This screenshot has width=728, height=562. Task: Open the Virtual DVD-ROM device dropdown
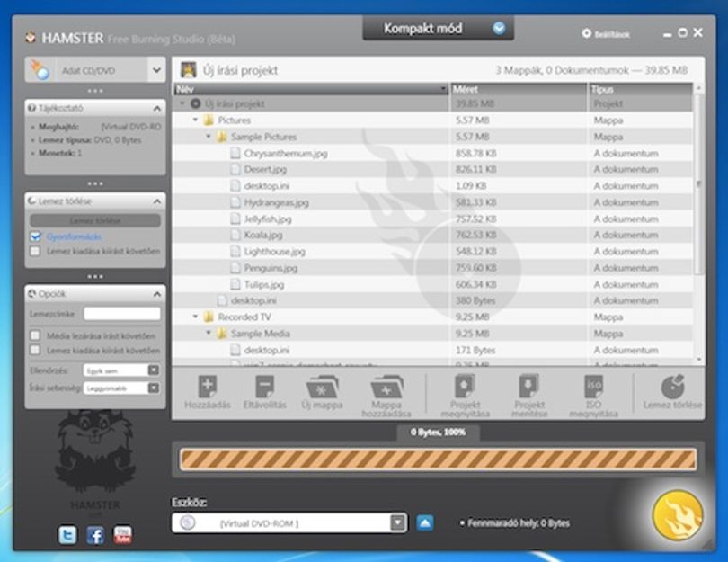point(398,522)
